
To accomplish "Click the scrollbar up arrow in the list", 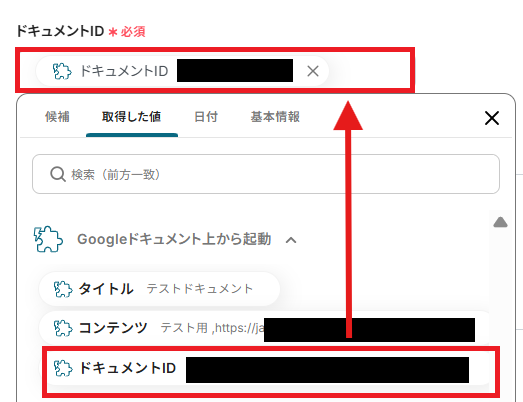I will coord(500,222).
